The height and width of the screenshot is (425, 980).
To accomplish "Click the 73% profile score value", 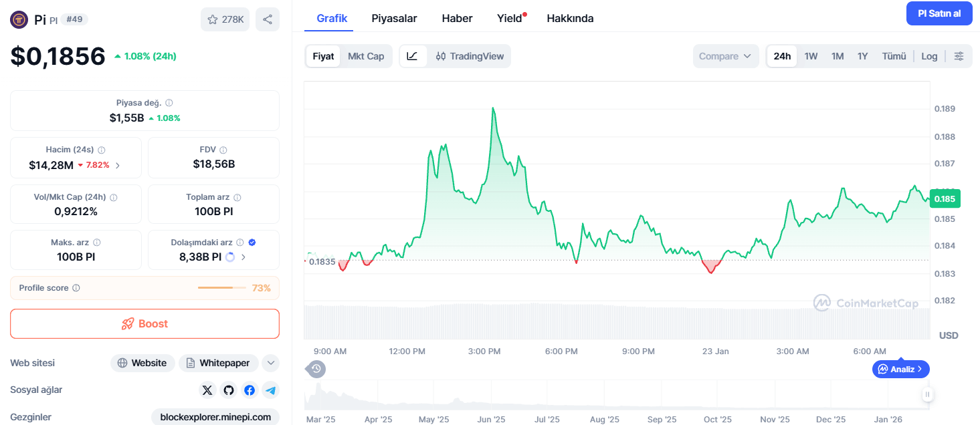I will 262,288.
